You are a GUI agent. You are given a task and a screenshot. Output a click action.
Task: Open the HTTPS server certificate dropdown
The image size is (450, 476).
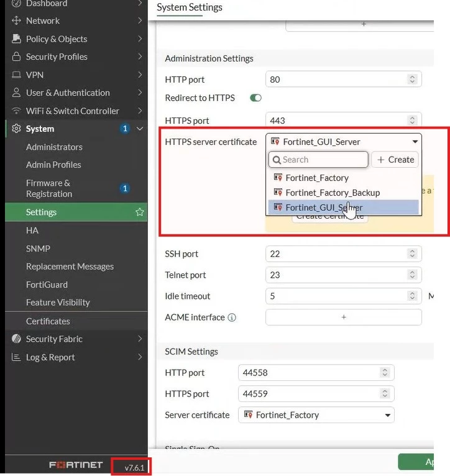(x=344, y=142)
